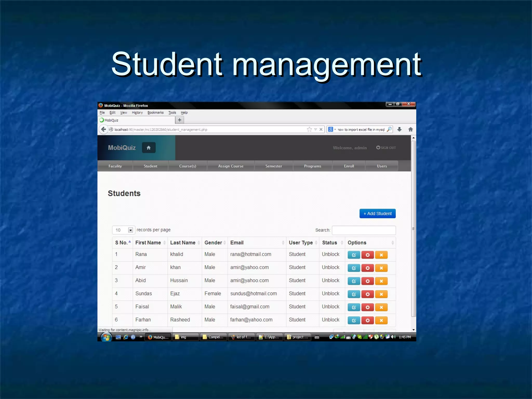
Task: Click the browser address bar
Action: tap(208, 129)
